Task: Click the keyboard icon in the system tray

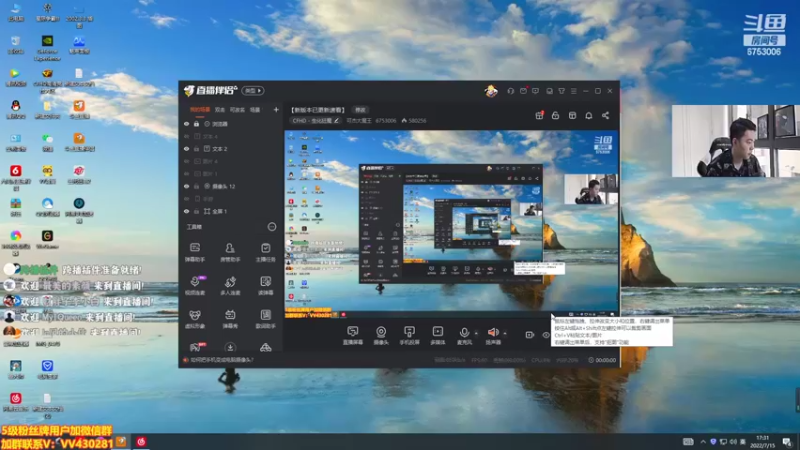Action: coord(688,441)
